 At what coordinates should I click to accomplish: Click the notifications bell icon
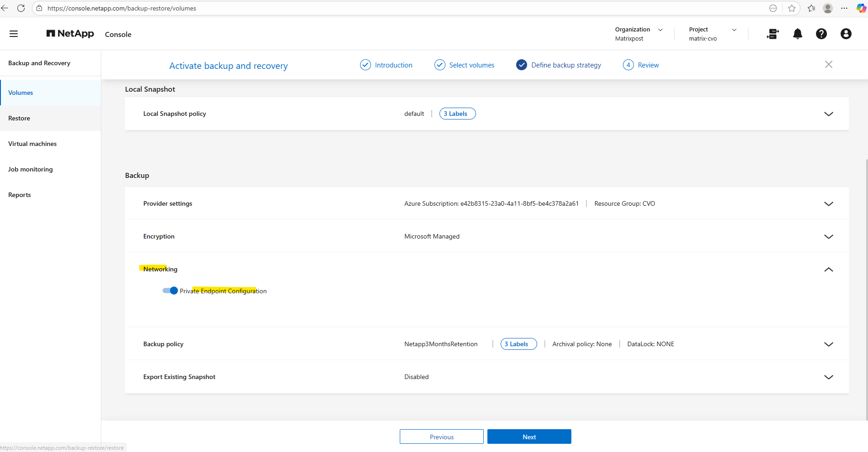coord(797,34)
